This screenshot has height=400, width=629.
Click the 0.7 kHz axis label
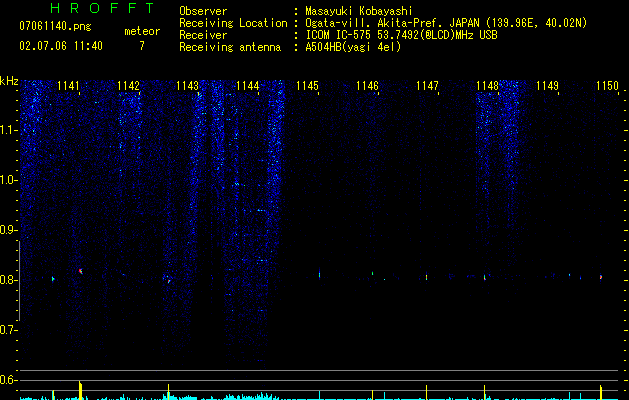click(x=9, y=330)
